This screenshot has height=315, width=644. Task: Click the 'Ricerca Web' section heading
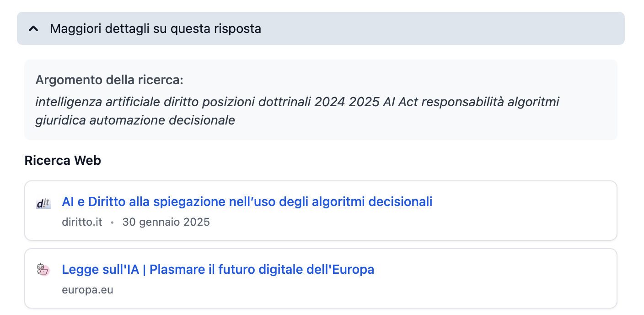point(63,161)
